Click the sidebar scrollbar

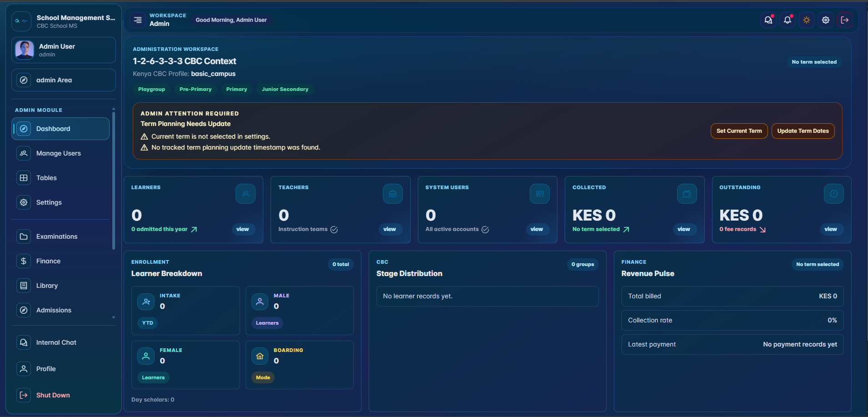point(114,181)
